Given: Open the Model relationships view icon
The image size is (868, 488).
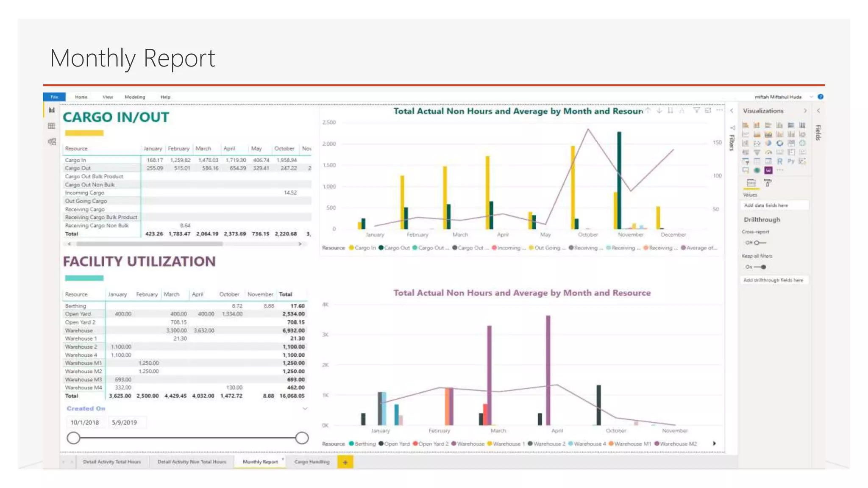Looking at the screenshot, I should coord(52,141).
